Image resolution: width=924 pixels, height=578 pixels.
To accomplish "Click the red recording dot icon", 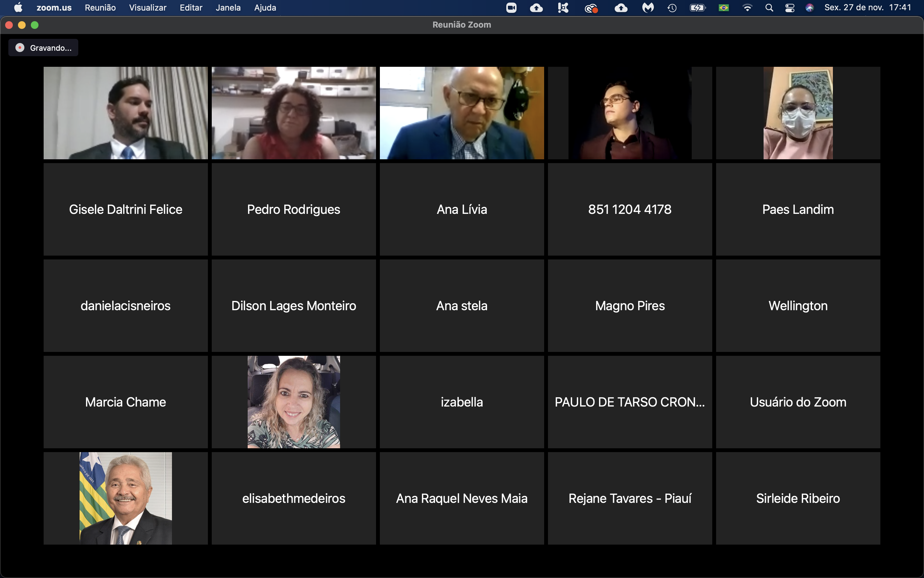I will (x=20, y=48).
